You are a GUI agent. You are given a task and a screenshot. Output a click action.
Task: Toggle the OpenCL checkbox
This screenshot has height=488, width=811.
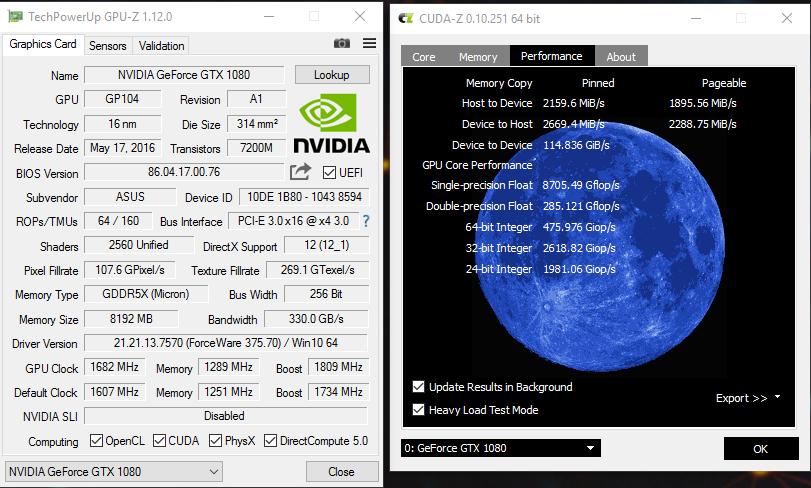point(96,440)
